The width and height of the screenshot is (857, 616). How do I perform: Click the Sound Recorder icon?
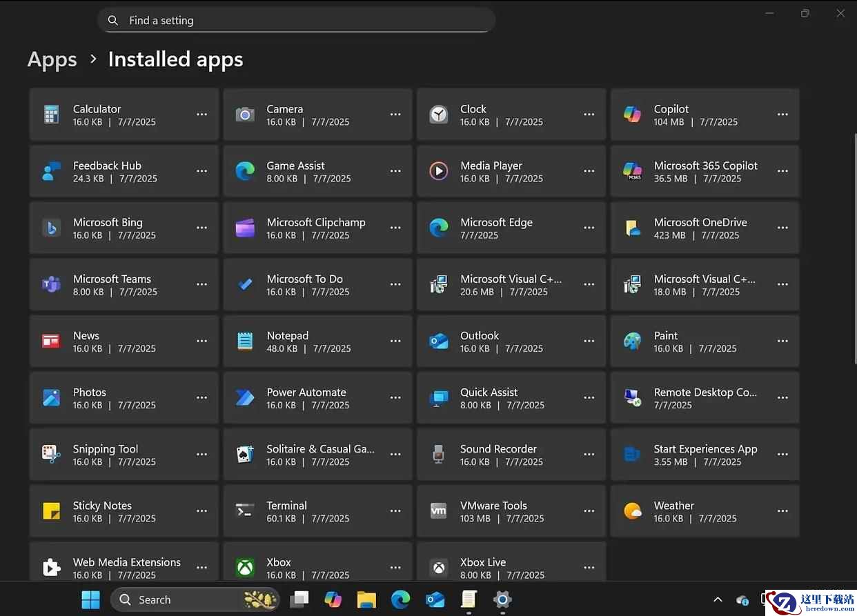[x=439, y=454]
